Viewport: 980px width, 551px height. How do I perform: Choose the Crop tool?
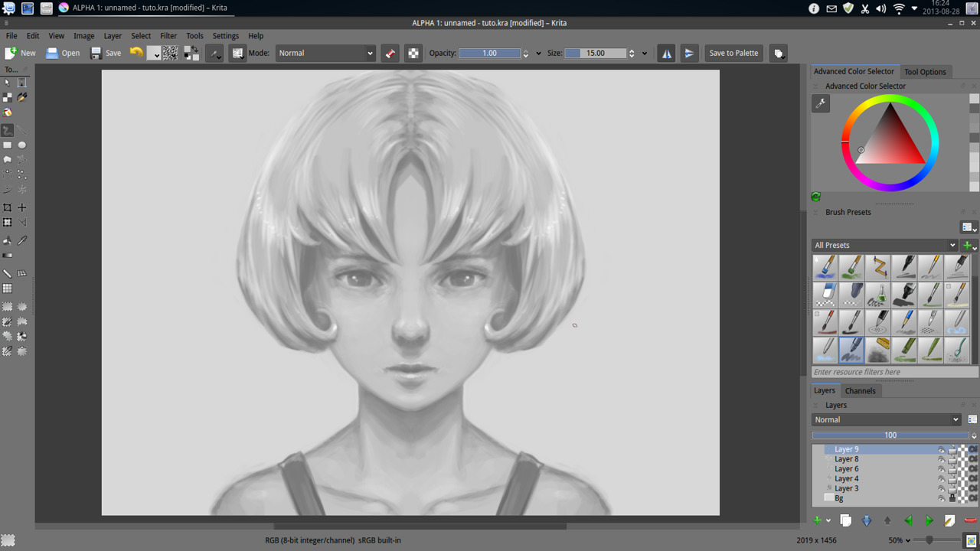(8, 207)
